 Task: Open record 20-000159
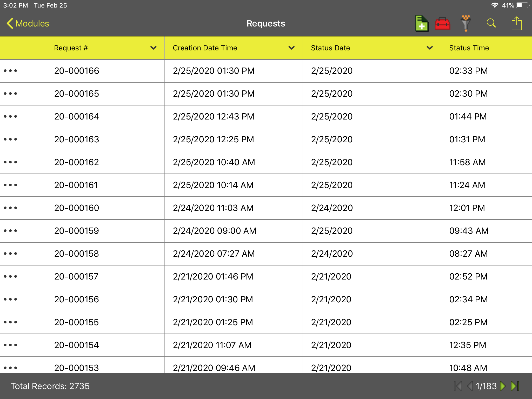click(76, 231)
